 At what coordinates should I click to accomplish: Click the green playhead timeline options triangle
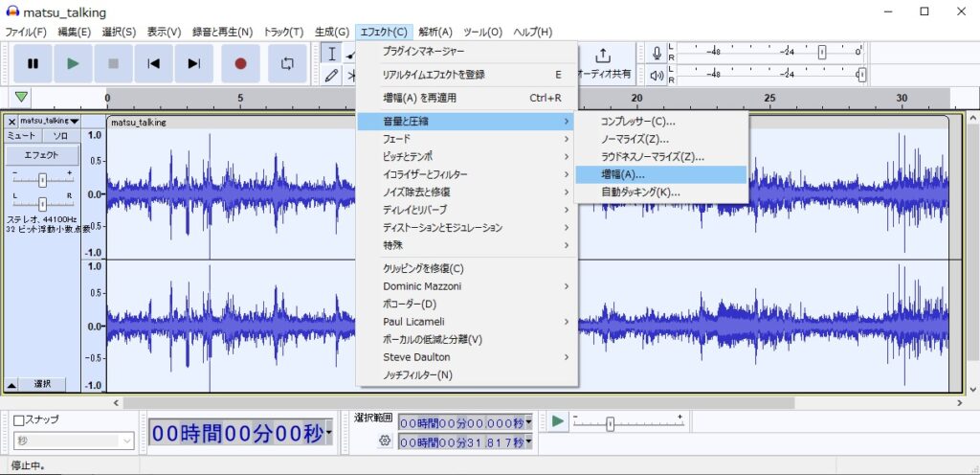pos(22,97)
